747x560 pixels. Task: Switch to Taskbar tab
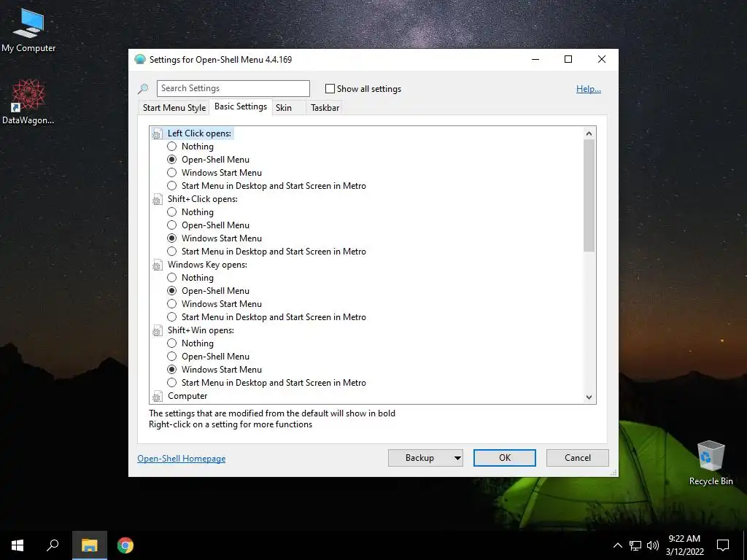click(325, 108)
